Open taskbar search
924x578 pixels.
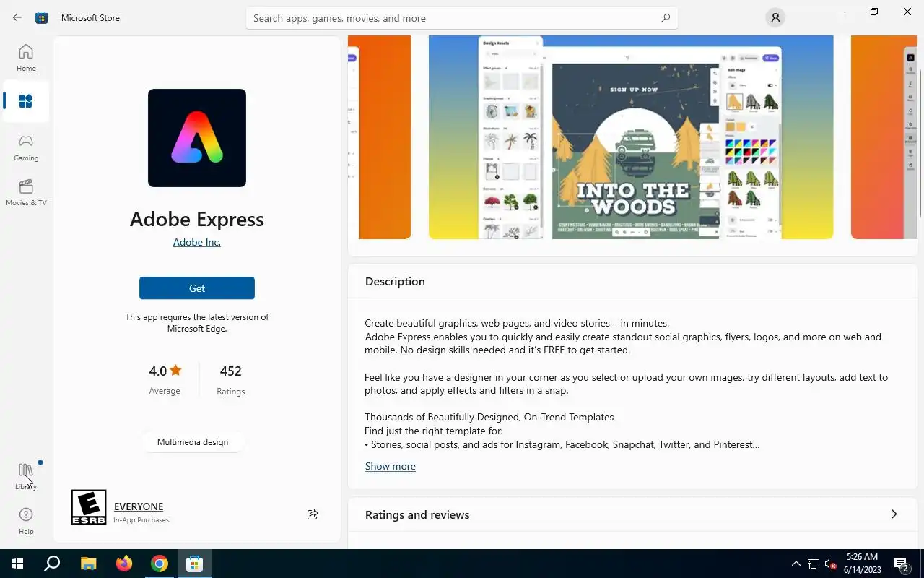click(52, 564)
